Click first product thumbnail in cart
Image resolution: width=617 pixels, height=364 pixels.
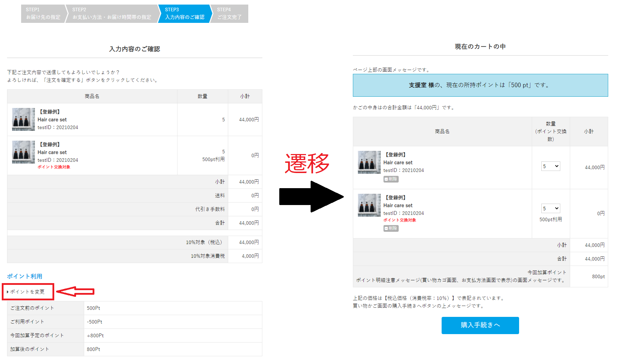tap(369, 162)
